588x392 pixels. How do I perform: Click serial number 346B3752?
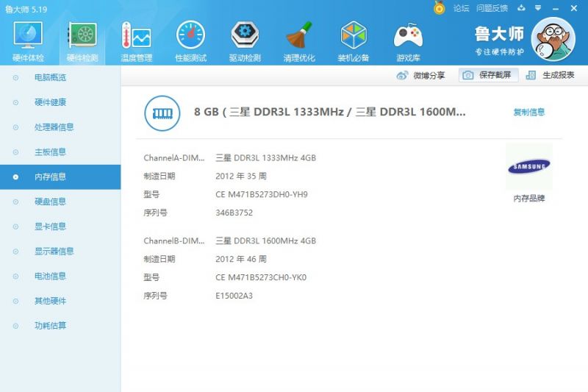tap(234, 213)
